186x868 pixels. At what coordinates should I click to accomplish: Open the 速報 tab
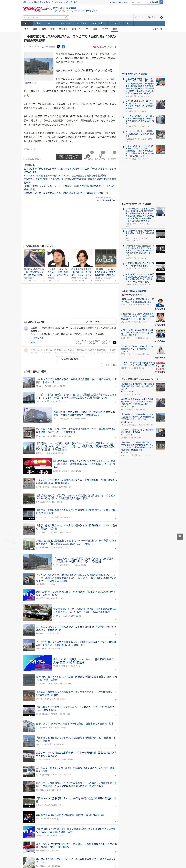point(38,23)
